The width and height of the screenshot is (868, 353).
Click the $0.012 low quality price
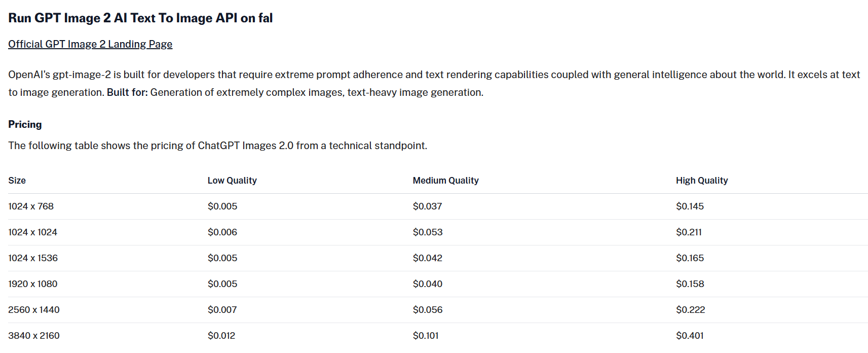(221, 336)
